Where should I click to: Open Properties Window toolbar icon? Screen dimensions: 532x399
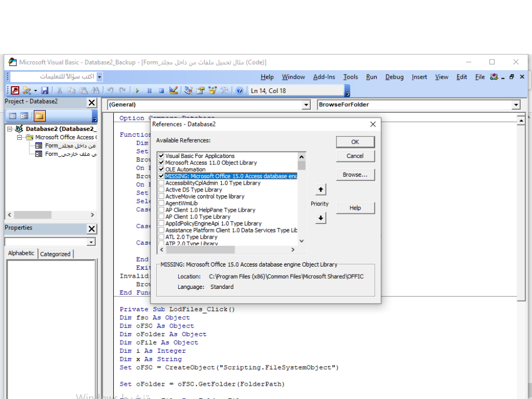[201, 90]
